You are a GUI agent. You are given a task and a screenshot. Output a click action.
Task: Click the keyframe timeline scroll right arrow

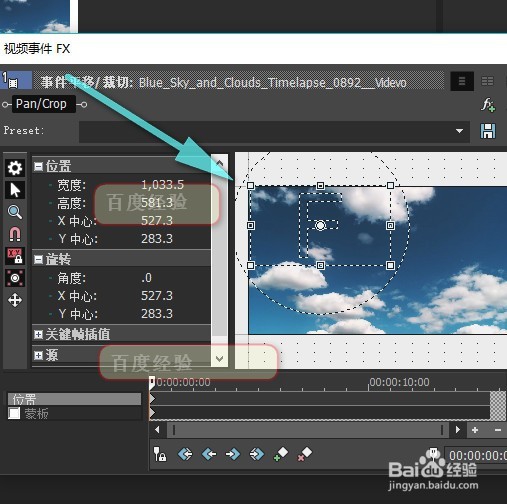coord(458,430)
